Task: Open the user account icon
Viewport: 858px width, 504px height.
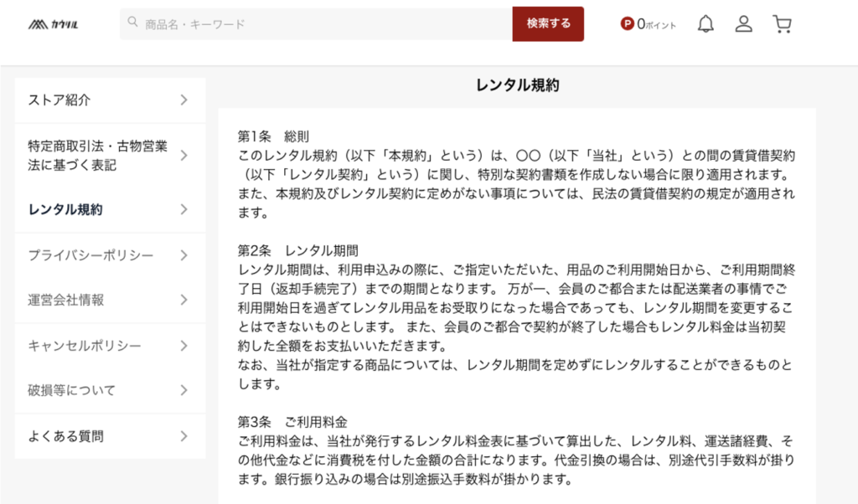Action: click(743, 24)
